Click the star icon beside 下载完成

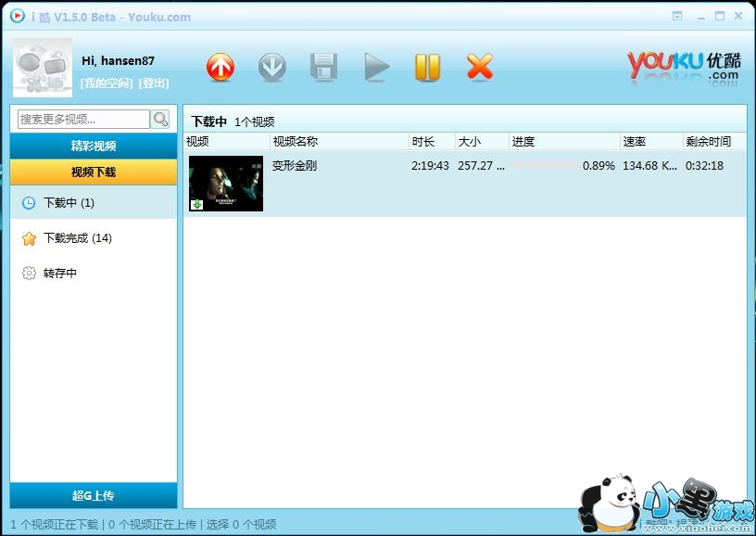click(x=29, y=238)
